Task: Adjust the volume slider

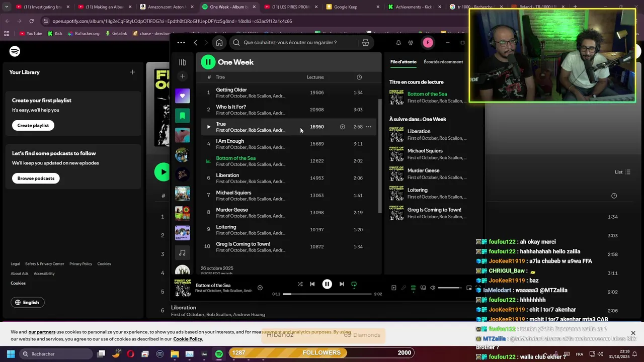Action: pyautogui.click(x=450, y=288)
